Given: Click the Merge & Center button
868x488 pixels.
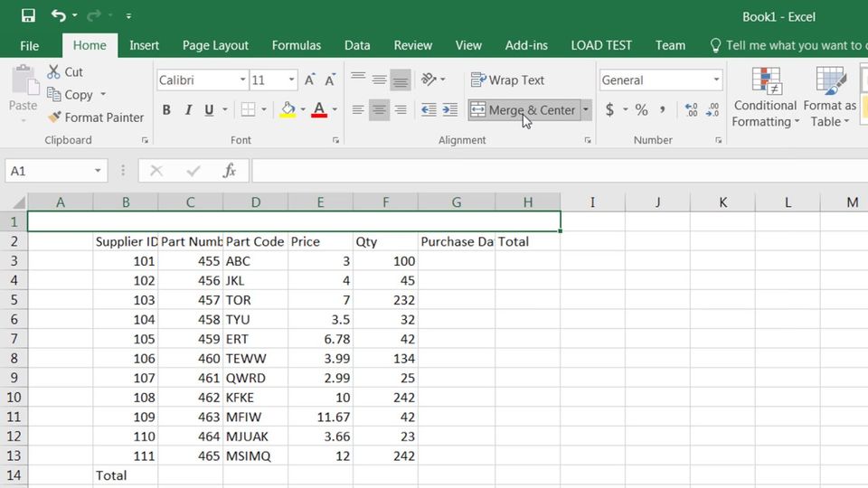Looking at the screenshot, I should [x=523, y=110].
